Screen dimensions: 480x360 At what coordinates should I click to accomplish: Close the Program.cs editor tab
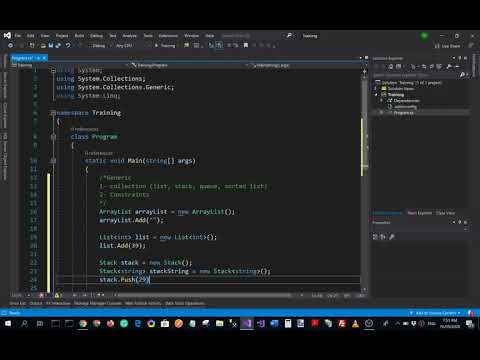tap(44, 58)
